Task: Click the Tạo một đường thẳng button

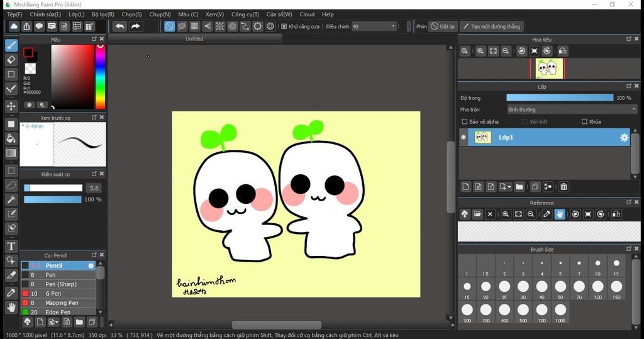Action: point(491,26)
